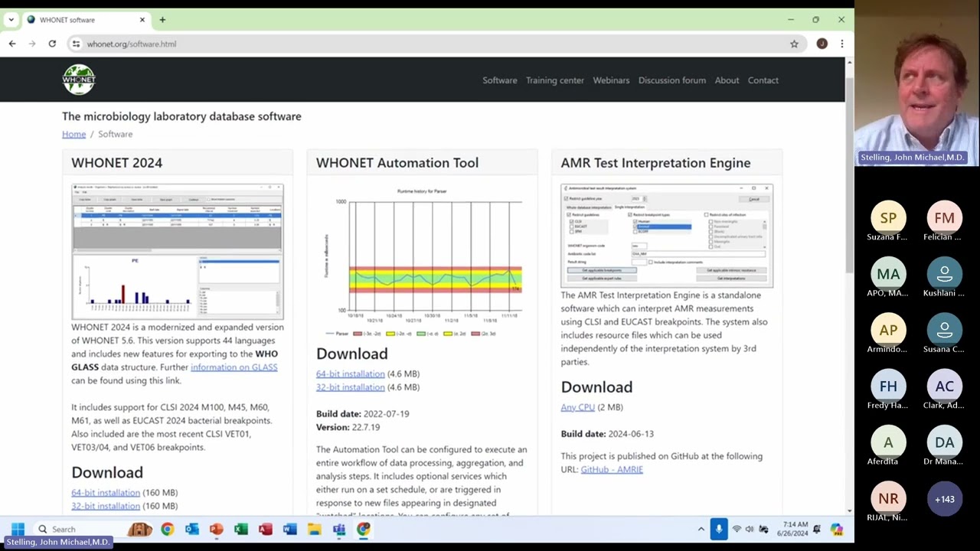The image size is (980, 551).
Task: Select participant DA Dr Mana avatar
Action: point(944,442)
